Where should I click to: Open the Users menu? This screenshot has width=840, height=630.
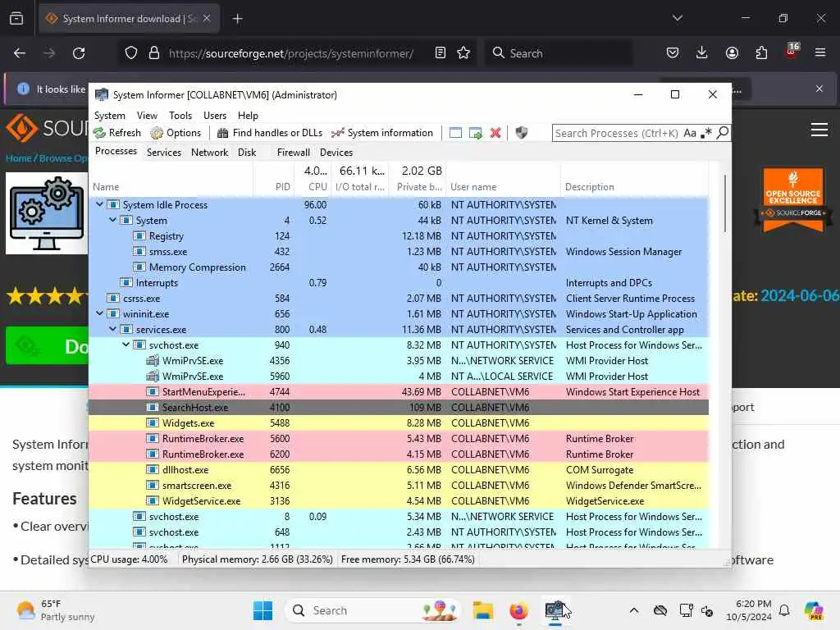215,116
